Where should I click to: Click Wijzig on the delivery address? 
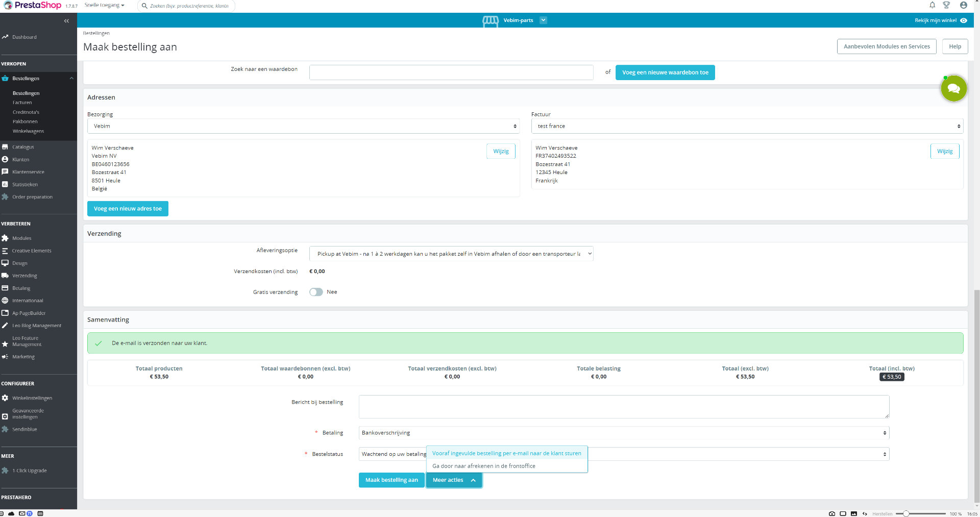501,151
